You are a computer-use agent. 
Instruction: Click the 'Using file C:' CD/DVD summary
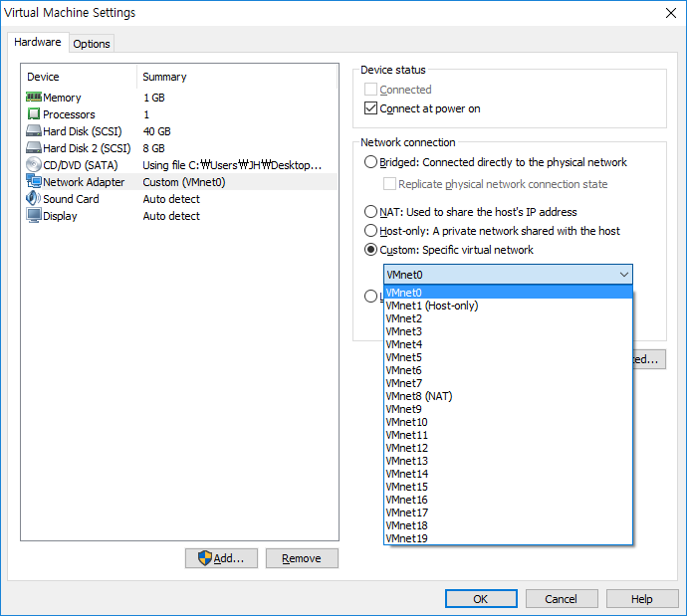[x=232, y=165]
